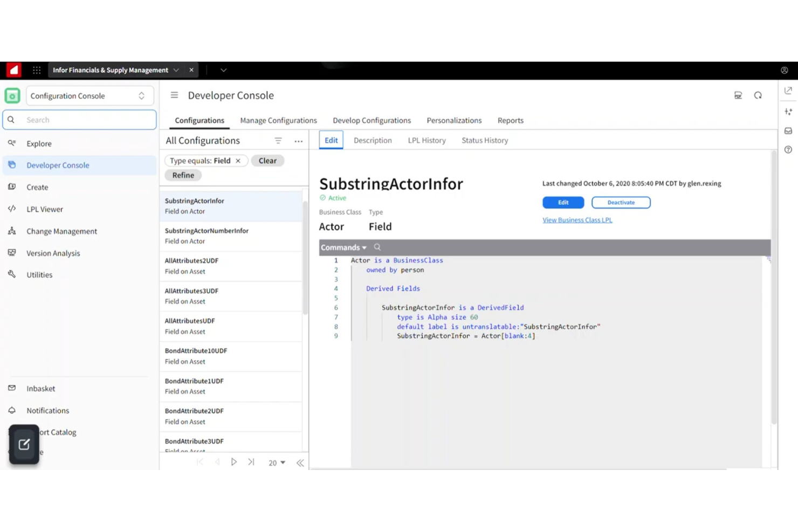The width and height of the screenshot is (798, 532).
Task: Select AllAttributes3UDF in the list
Action: 231,296
